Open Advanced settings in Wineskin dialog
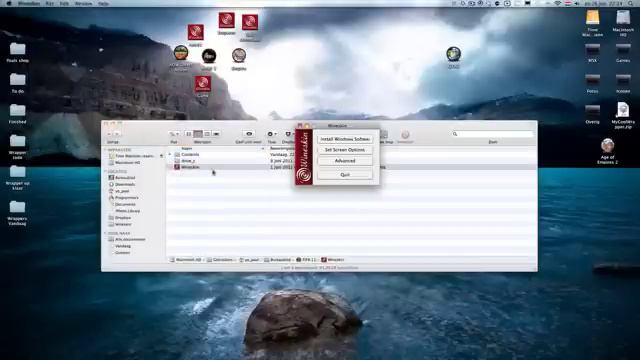This screenshot has height=360, width=640. [345, 161]
